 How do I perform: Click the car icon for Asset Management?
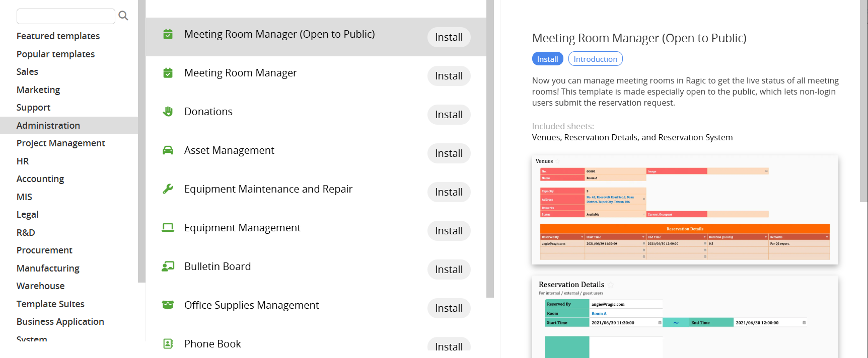pyautogui.click(x=168, y=150)
